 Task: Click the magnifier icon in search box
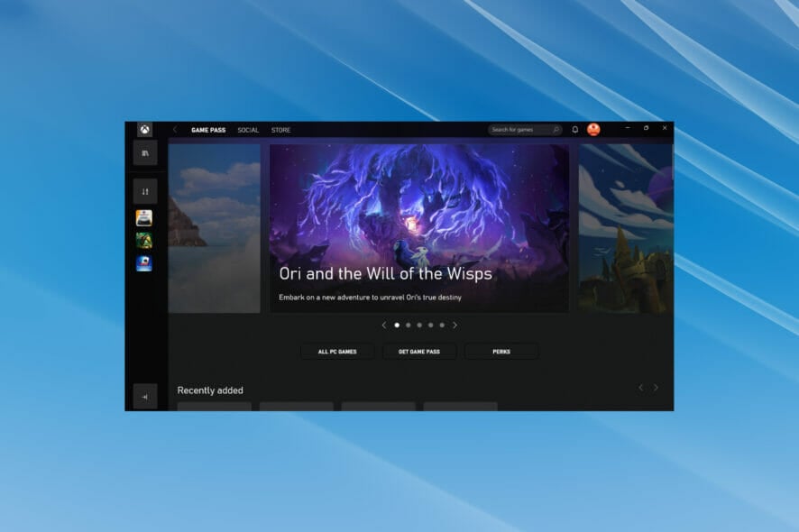point(556,130)
